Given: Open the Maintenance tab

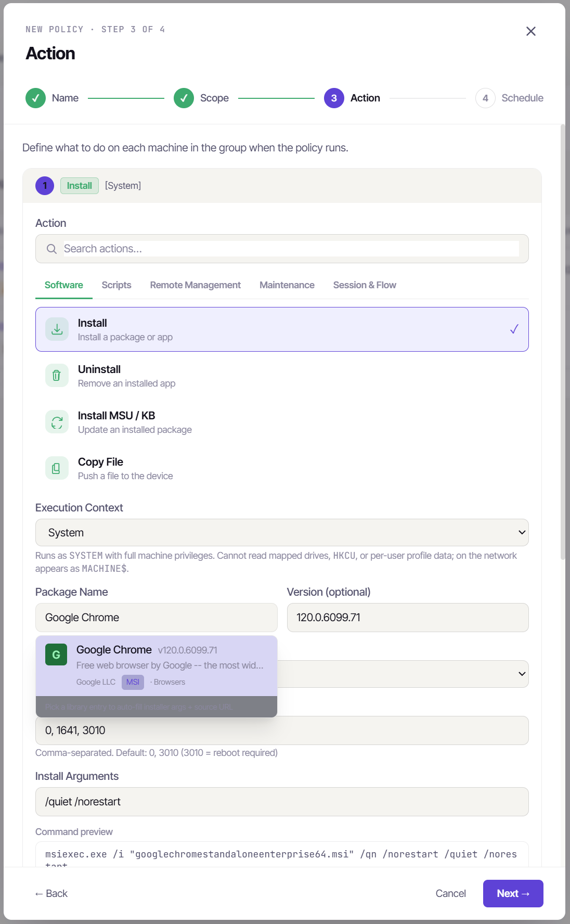Looking at the screenshot, I should [287, 285].
